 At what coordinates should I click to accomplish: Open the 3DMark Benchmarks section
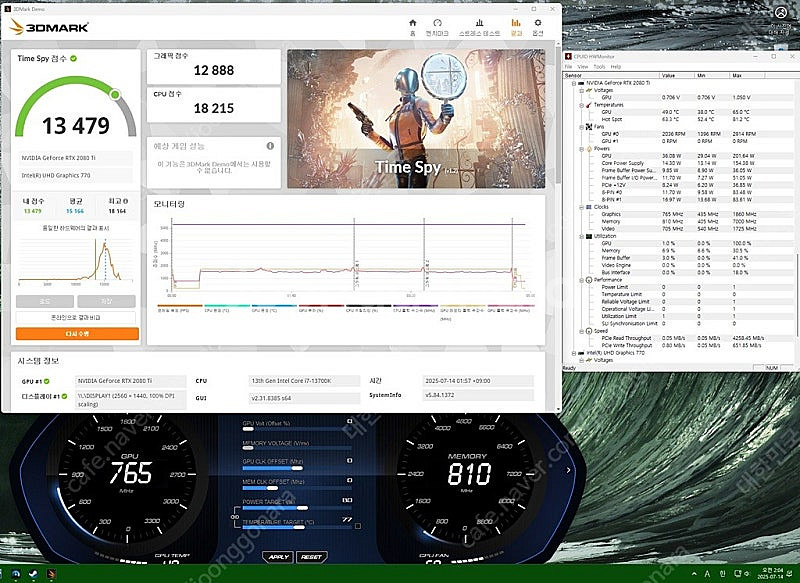[x=437, y=28]
